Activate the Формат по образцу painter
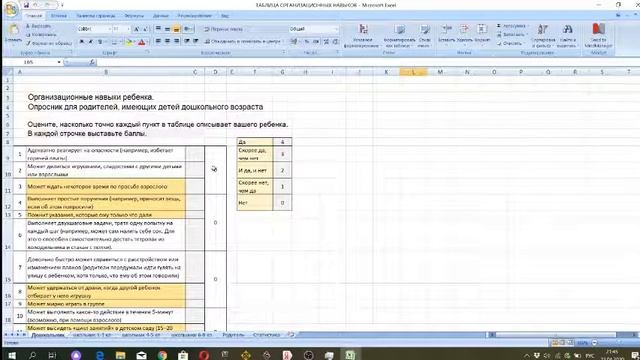640x360 pixels. point(49,43)
